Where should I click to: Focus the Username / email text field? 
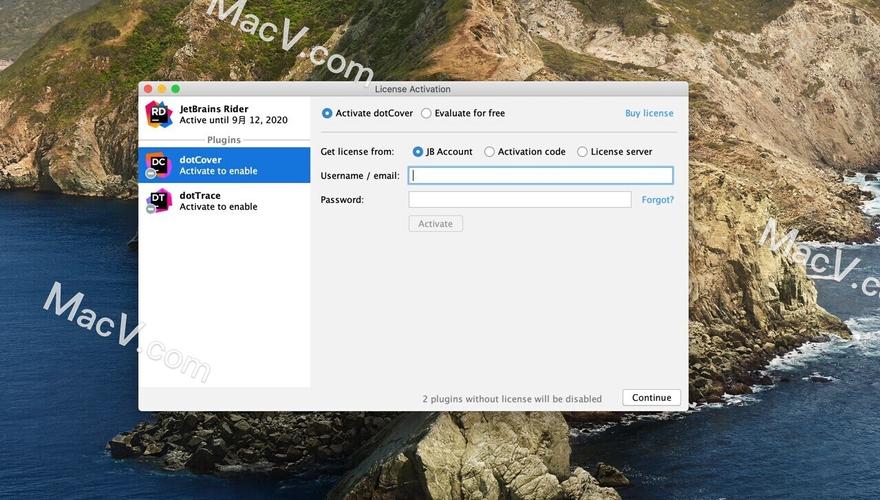tap(540, 175)
